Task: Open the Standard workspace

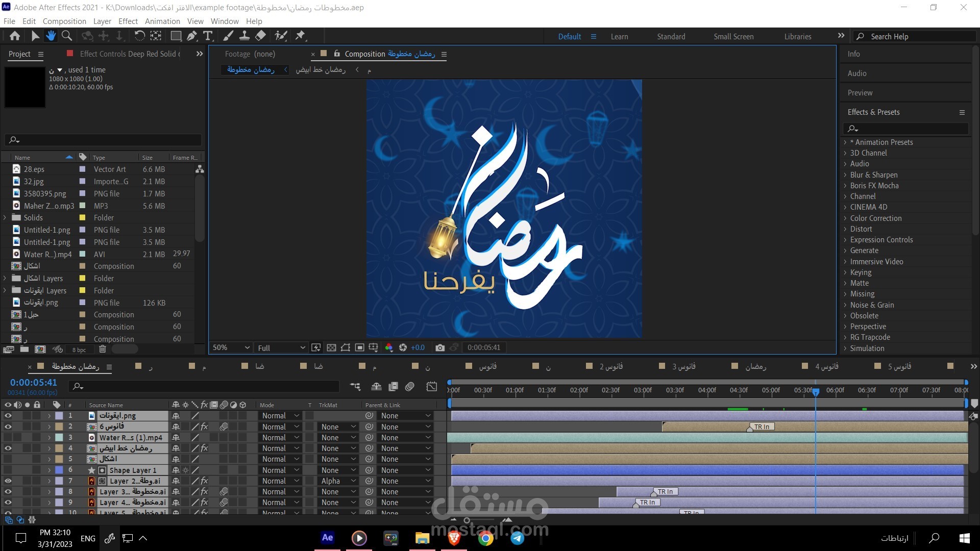Action: [671, 36]
